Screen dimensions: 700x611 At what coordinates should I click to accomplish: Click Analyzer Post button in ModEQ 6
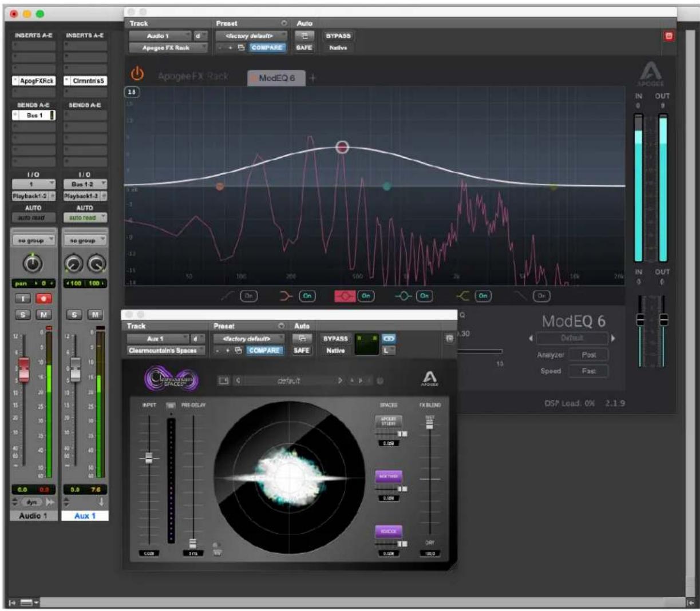pos(589,355)
